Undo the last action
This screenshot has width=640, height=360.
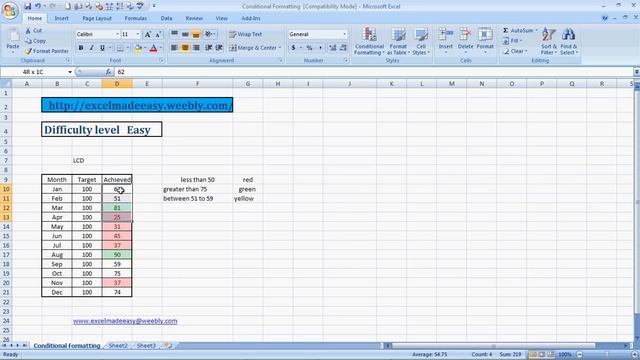click(38, 6)
